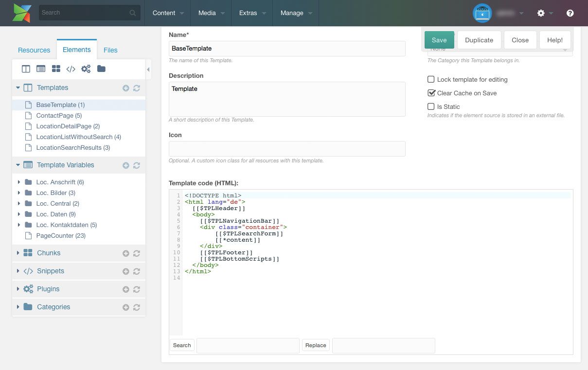
Task: Open the Media menu
Action: [x=211, y=13]
